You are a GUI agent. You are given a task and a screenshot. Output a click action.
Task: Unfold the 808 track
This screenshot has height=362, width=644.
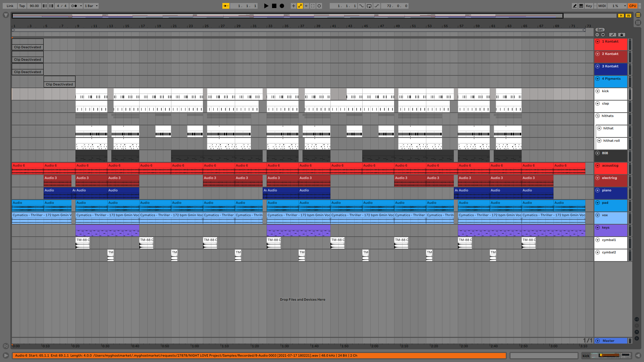(597, 153)
